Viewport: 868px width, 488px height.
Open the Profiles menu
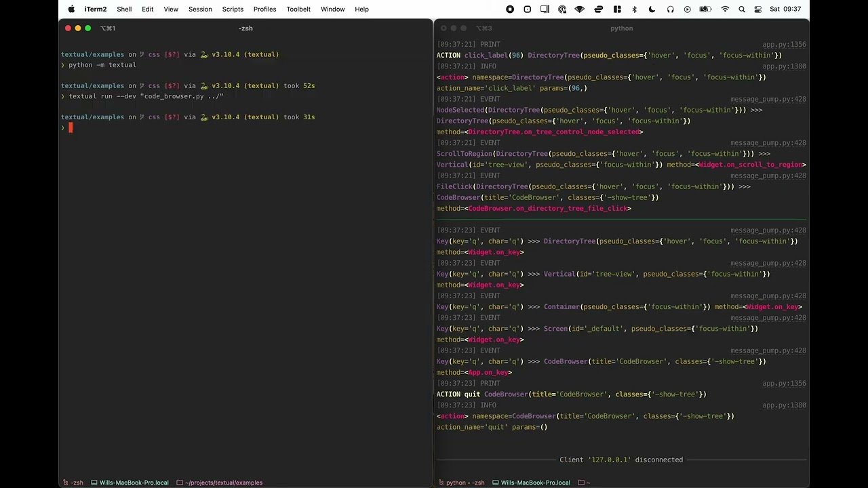click(x=264, y=9)
